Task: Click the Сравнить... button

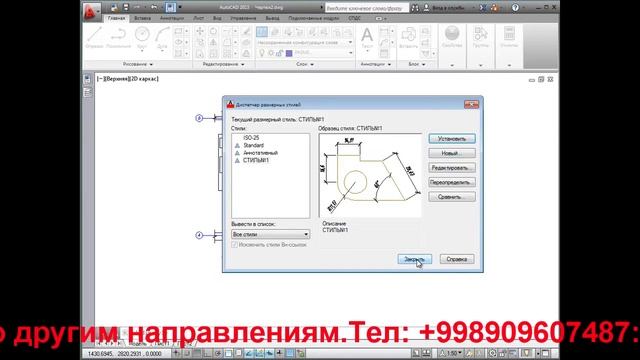Action: [x=452, y=197]
